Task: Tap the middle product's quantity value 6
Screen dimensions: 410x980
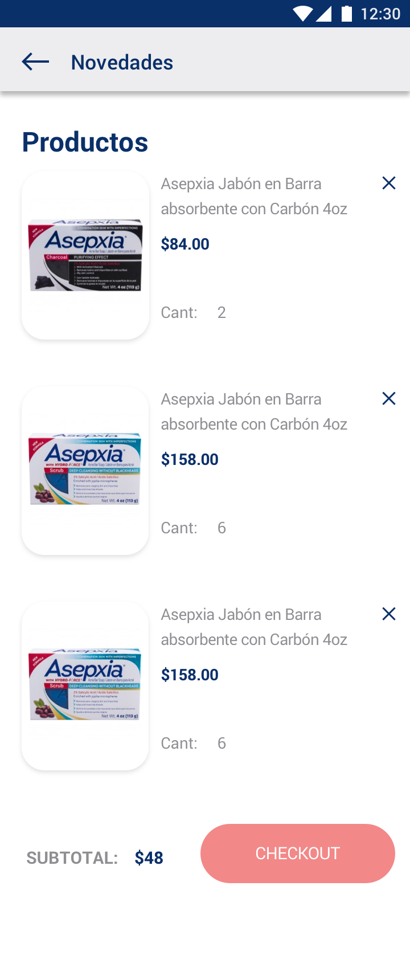Action: [222, 528]
